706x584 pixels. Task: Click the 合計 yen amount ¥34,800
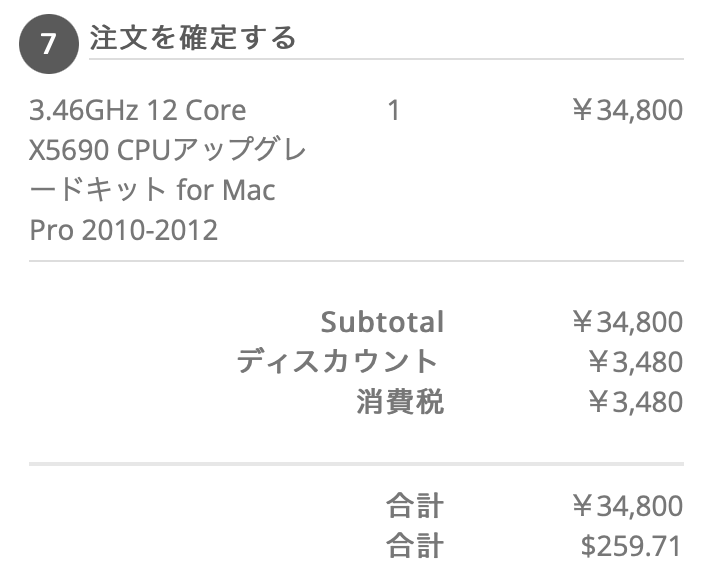[x=627, y=506]
